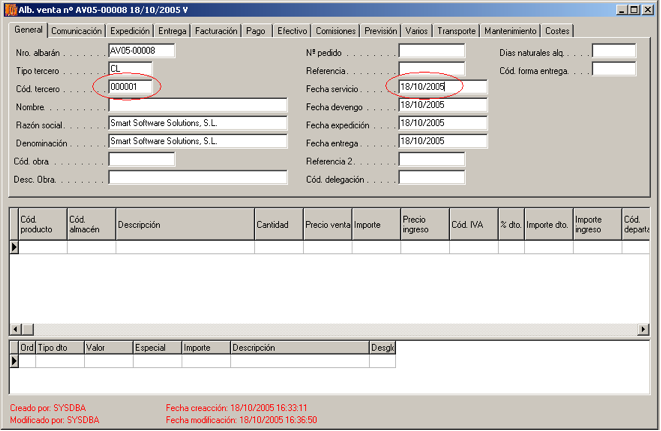Click the Descripción column header in product grid
Image resolution: width=661 pixels, height=431 pixels.
pyautogui.click(x=184, y=225)
